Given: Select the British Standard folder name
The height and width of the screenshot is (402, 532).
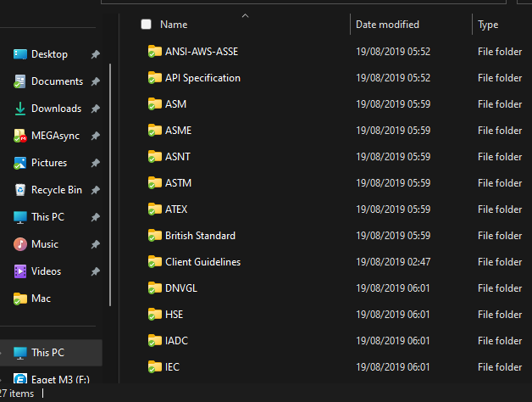Looking at the screenshot, I should click(x=200, y=236).
